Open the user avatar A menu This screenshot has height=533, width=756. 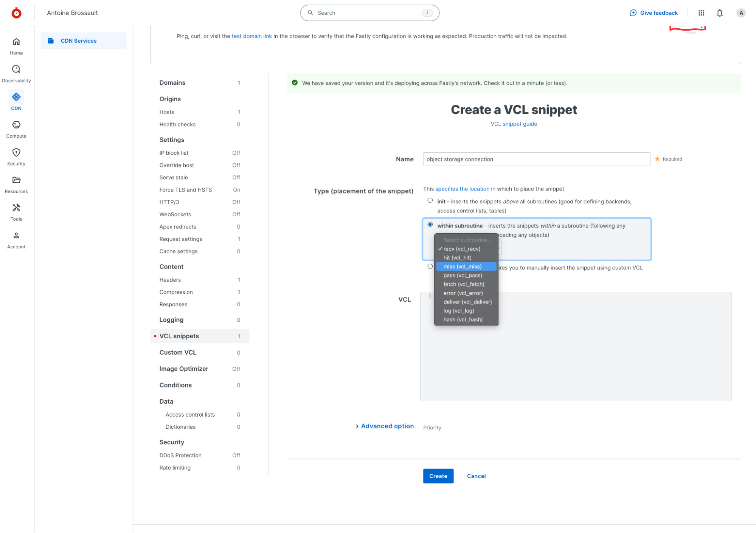(741, 13)
